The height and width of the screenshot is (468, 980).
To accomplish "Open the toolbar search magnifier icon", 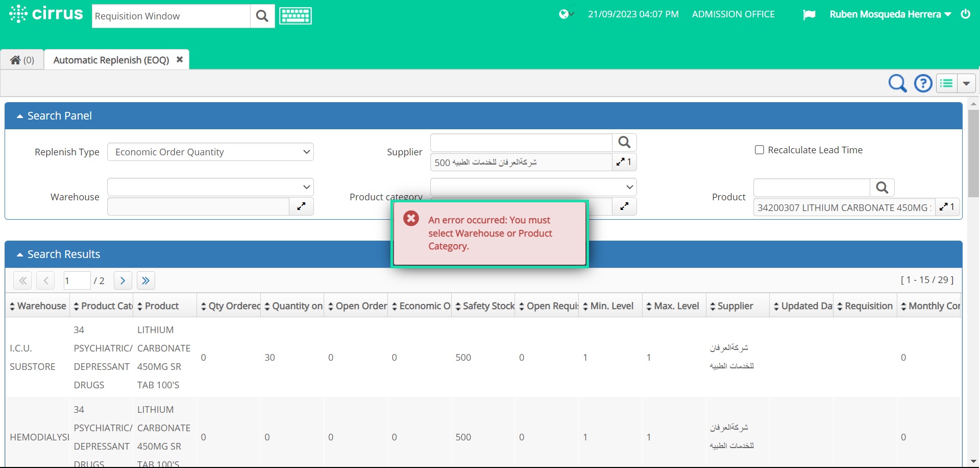I will pos(897,83).
